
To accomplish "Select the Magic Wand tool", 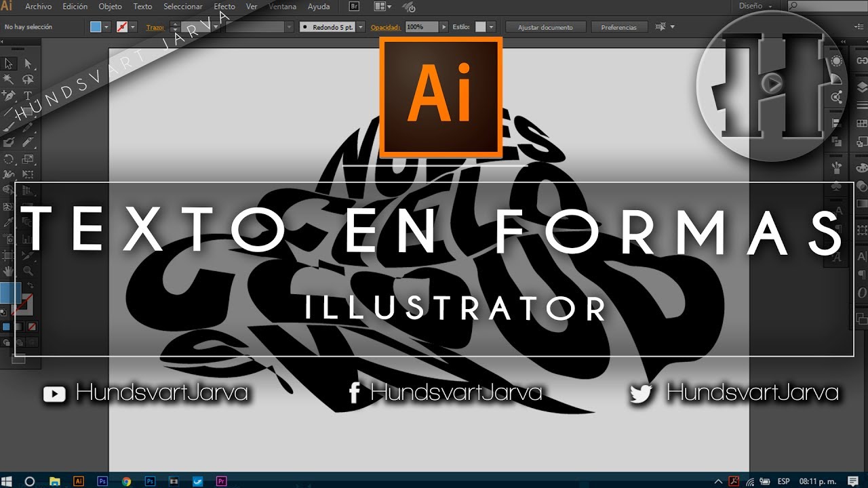I will pos(9,79).
